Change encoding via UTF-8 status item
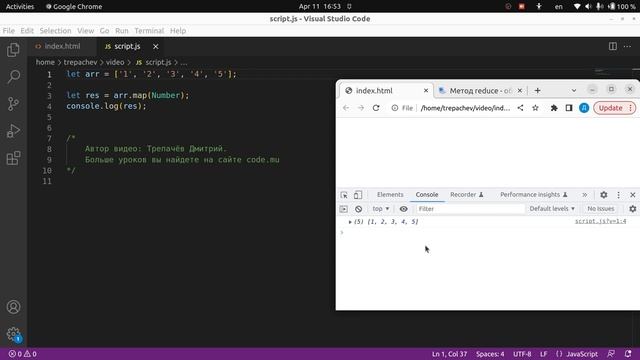Viewport: 640px width, 360px height. click(522, 354)
